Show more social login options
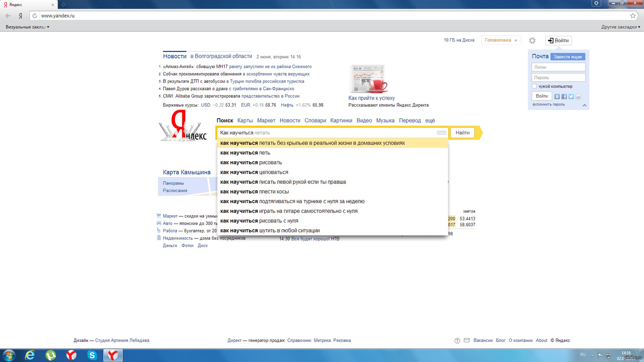The image size is (644, 362). click(x=578, y=97)
